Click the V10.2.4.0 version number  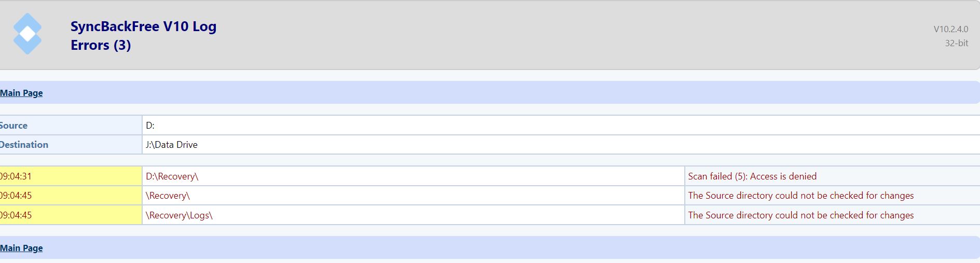(950, 29)
